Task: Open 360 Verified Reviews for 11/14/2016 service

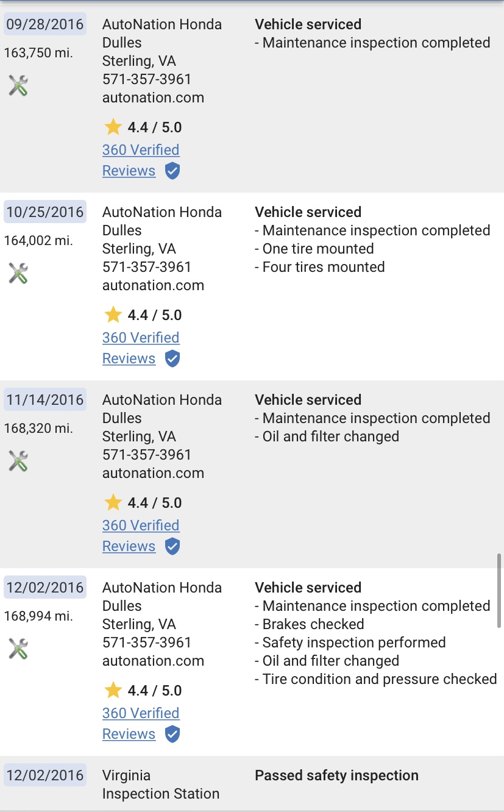Action: (x=141, y=536)
